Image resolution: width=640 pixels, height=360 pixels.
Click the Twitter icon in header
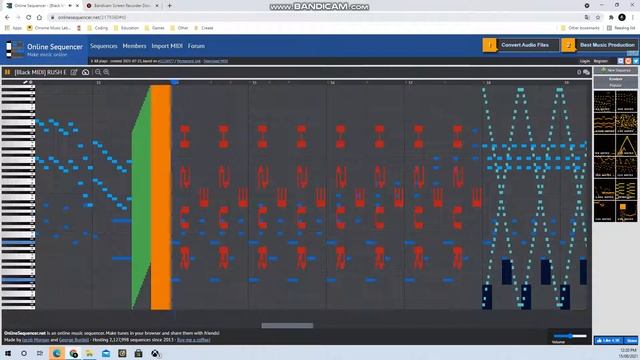coord(636,61)
